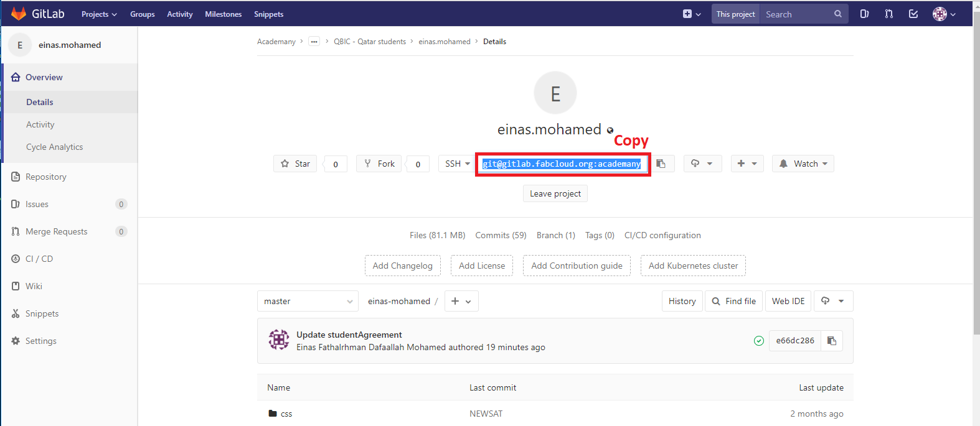Open CI/CD configuration link
980x426 pixels.
coord(662,235)
